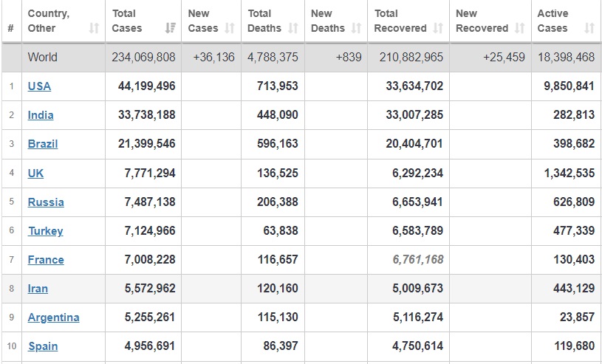
Task: Click New Recovered sort arrows
Action: coord(519,28)
